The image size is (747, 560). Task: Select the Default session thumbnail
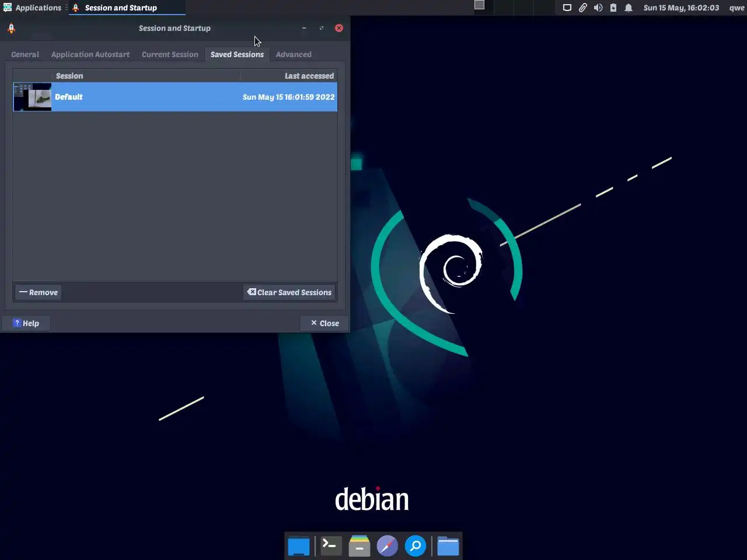point(33,97)
